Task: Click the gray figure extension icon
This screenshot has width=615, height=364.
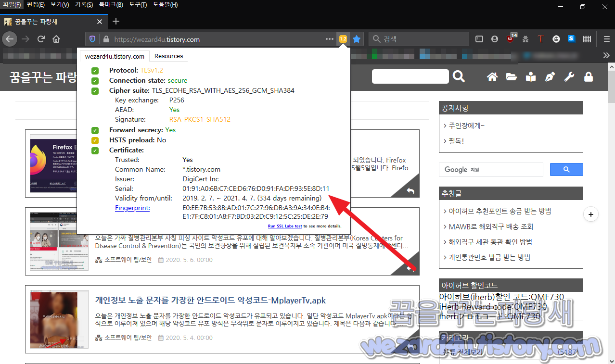Action: click(x=525, y=39)
